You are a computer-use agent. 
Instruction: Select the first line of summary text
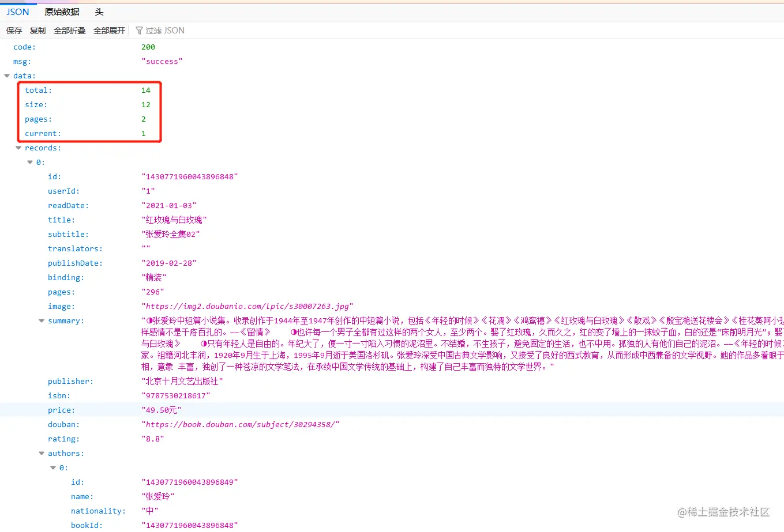[x=463, y=321]
